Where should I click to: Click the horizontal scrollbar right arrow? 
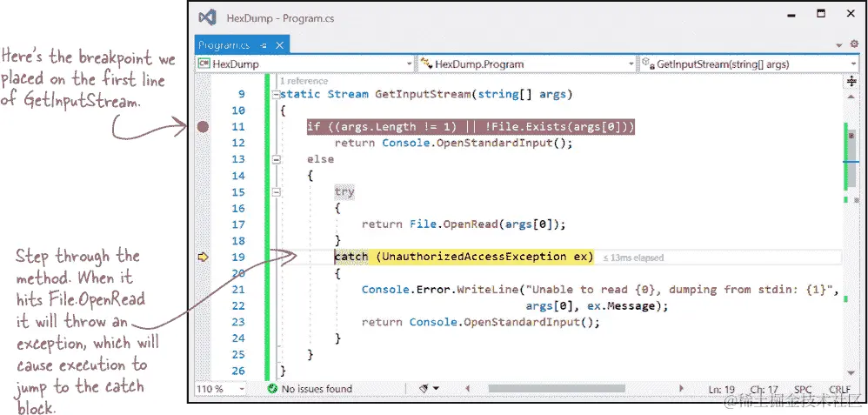coord(682,389)
